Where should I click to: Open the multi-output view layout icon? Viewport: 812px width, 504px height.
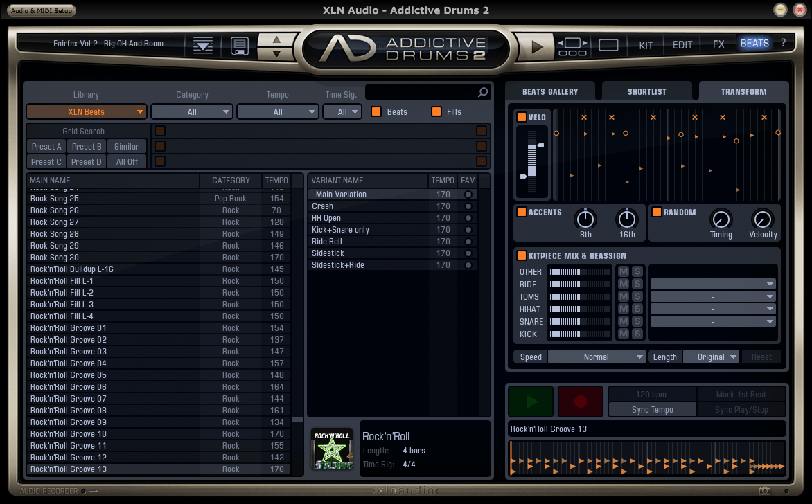(572, 46)
